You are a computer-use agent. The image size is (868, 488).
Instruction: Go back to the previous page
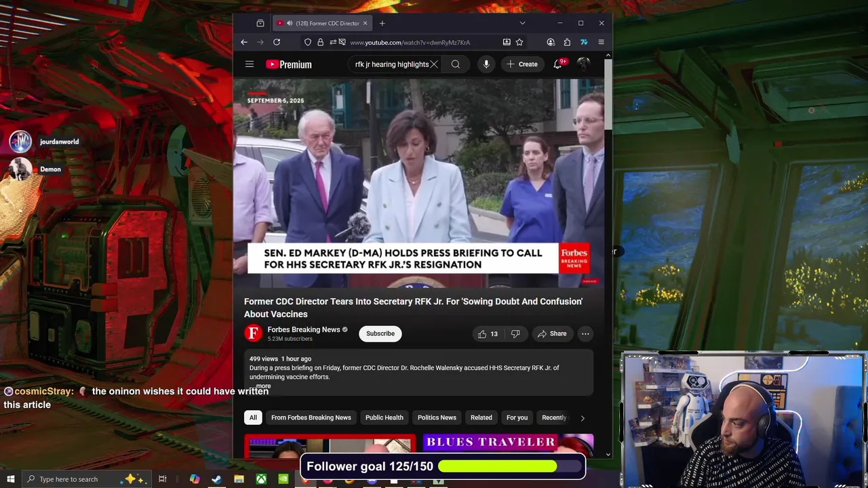pyautogui.click(x=244, y=42)
